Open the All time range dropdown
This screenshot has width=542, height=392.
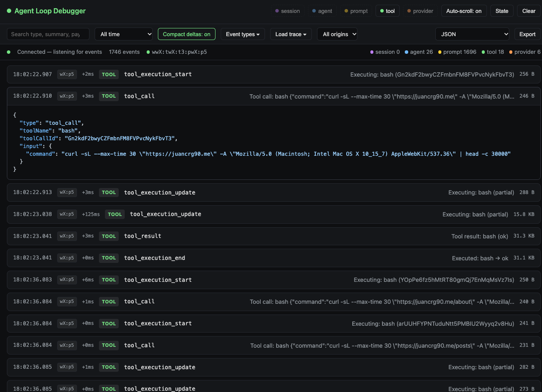pyautogui.click(x=124, y=34)
